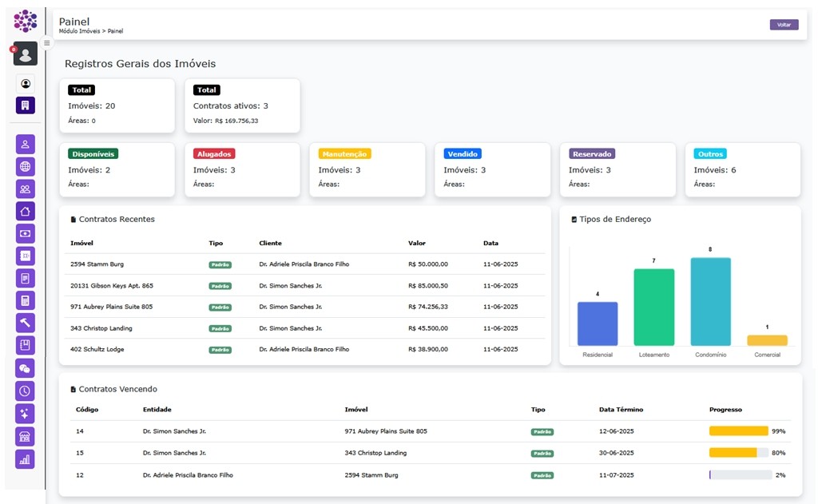Select the 2594 Stamm Burg recent contract row
The width and height of the screenshot is (818, 504).
[x=304, y=264]
